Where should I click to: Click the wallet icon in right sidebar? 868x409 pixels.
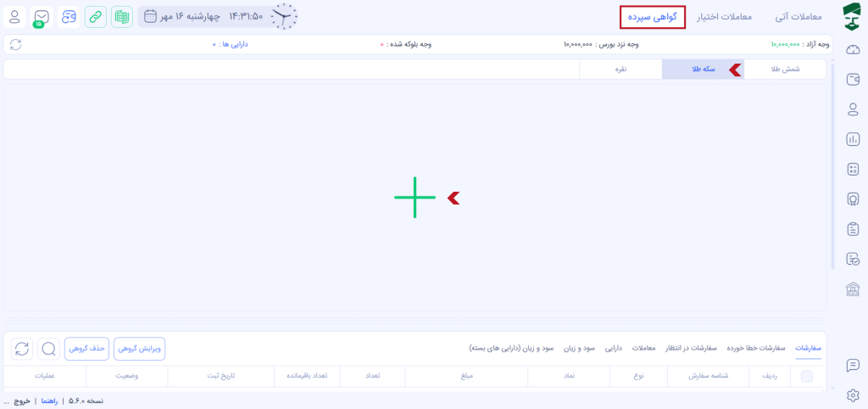point(853,80)
